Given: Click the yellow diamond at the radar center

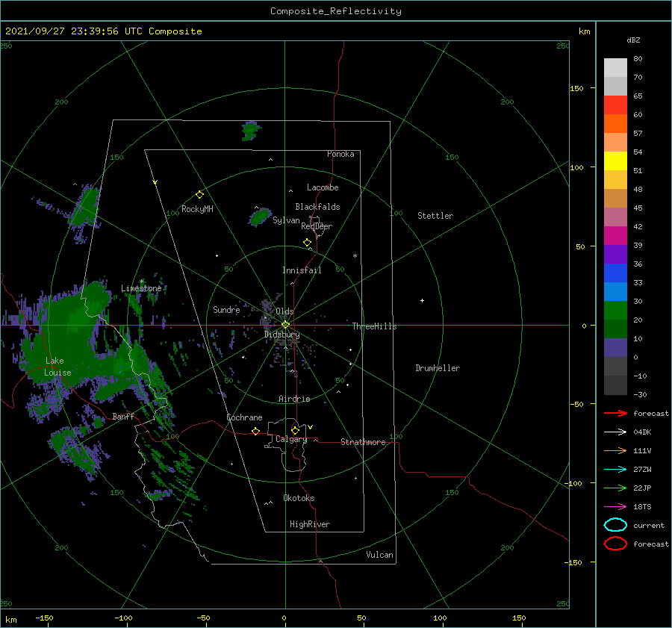Looking at the screenshot, I should (x=285, y=325).
